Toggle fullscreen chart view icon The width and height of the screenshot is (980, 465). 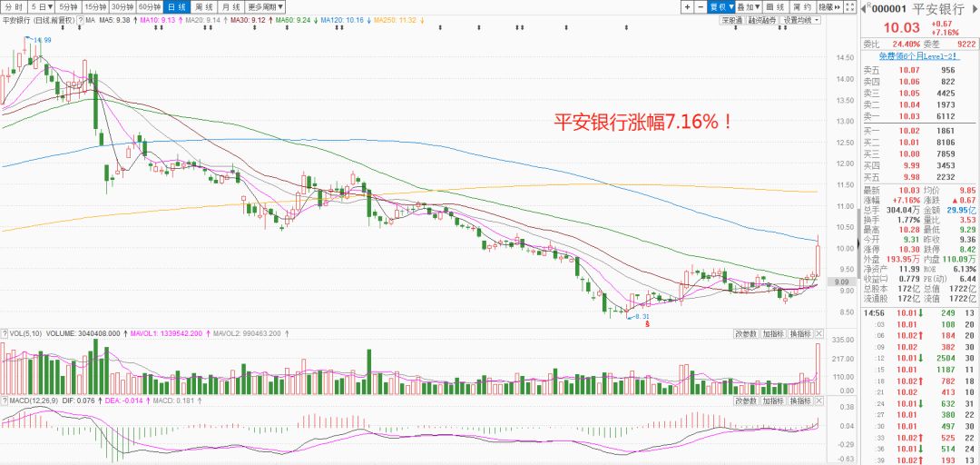[849, 7]
